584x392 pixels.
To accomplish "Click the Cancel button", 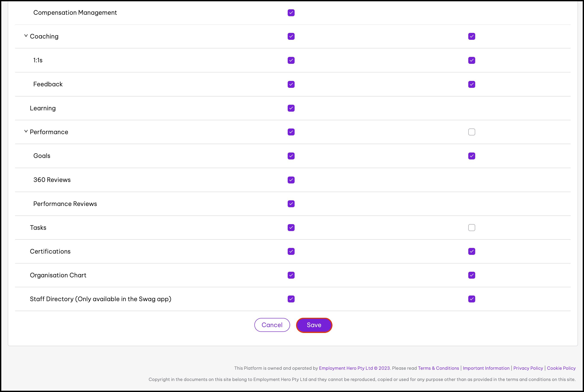I will pyautogui.click(x=272, y=325).
